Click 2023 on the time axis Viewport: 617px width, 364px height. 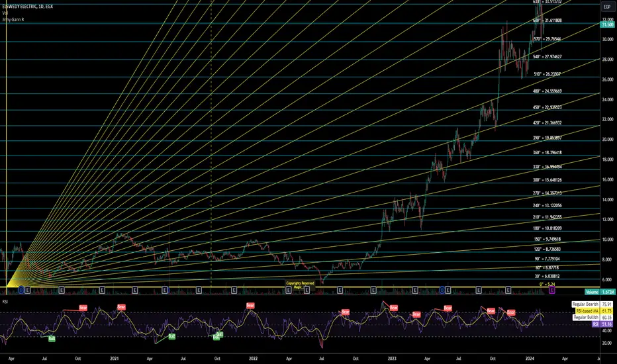tap(392, 359)
